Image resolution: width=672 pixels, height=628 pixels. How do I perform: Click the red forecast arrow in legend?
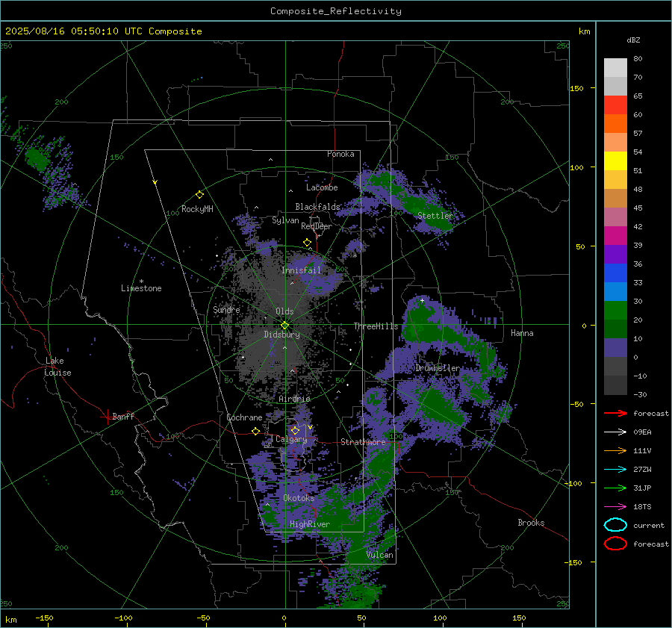click(x=615, y=413)
